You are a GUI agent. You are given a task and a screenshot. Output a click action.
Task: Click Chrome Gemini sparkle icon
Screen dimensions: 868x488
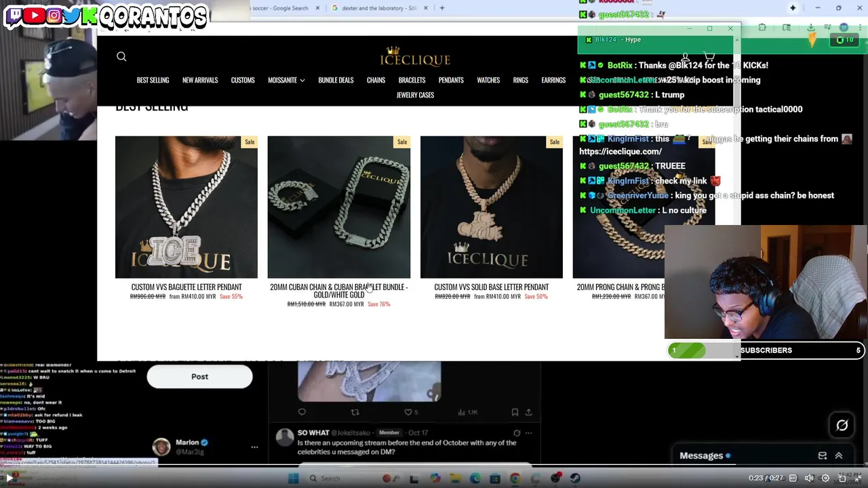[x=793, y=8]
